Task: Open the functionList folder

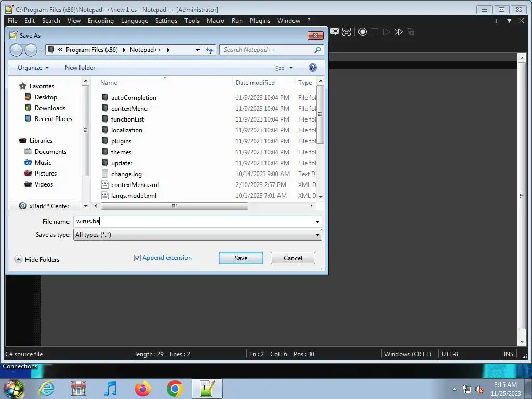Action: [128, 119]
